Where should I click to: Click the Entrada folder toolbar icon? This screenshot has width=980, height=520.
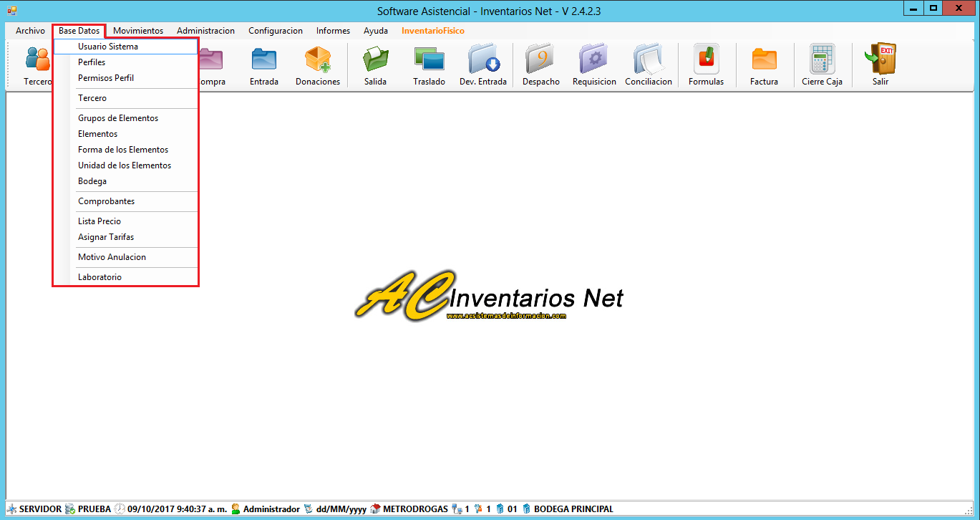263,60
